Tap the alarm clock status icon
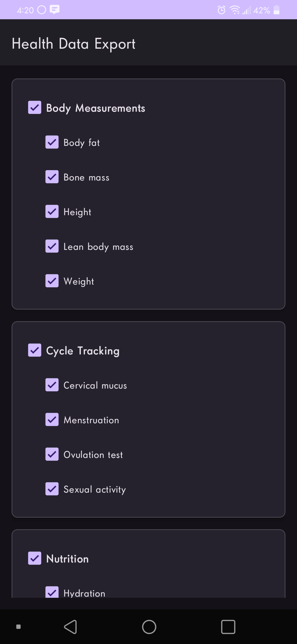Image resolution: width=297 pixels, height=644 pixels. 221,10
